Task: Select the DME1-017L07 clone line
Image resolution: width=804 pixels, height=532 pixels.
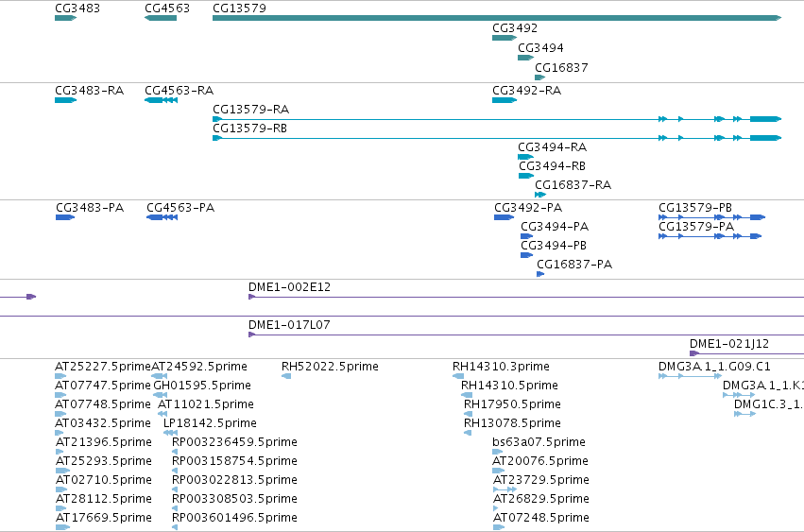Action: click(x=526, y=335)
